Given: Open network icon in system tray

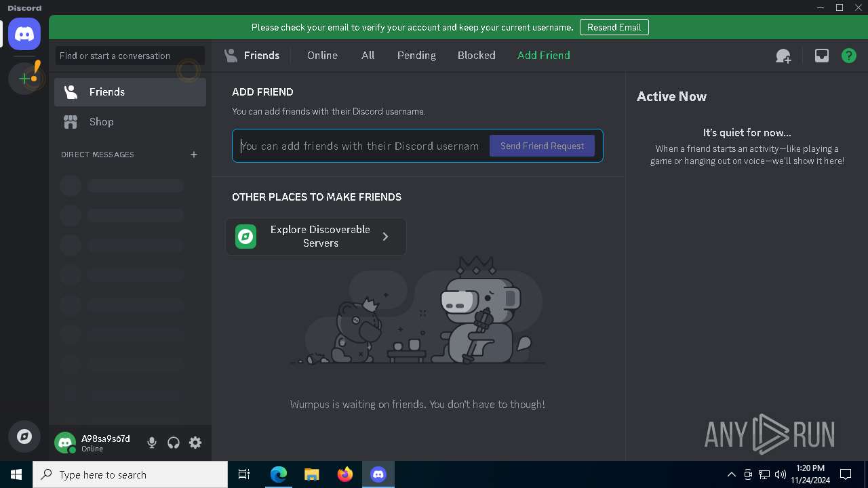Looking at the screenshot, I should [x=764, y=474].
